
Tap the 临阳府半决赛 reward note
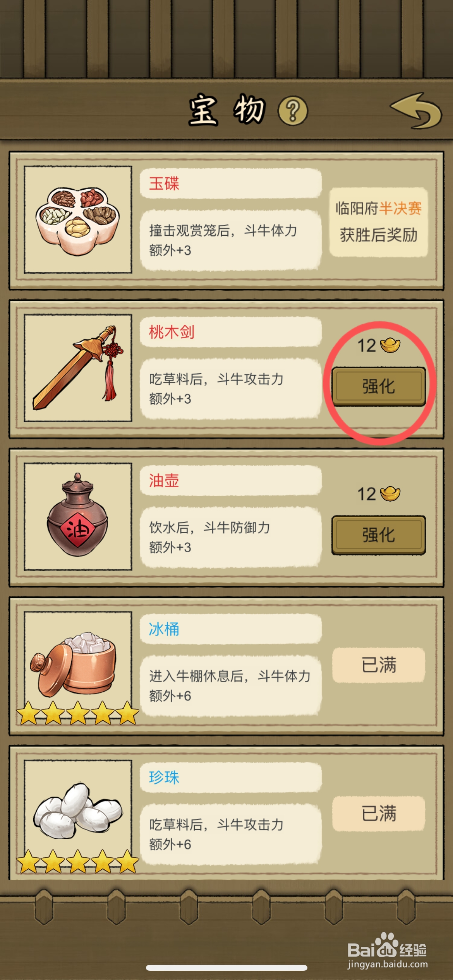coord(378,222)
